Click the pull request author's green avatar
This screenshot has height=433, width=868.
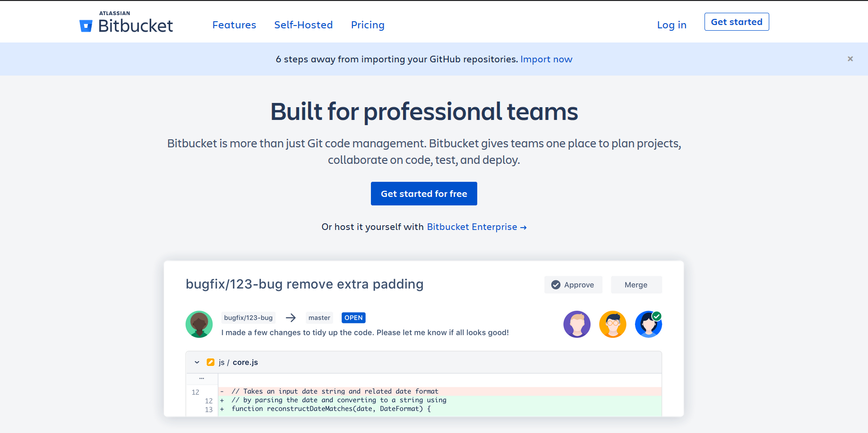tap(199, 324)
